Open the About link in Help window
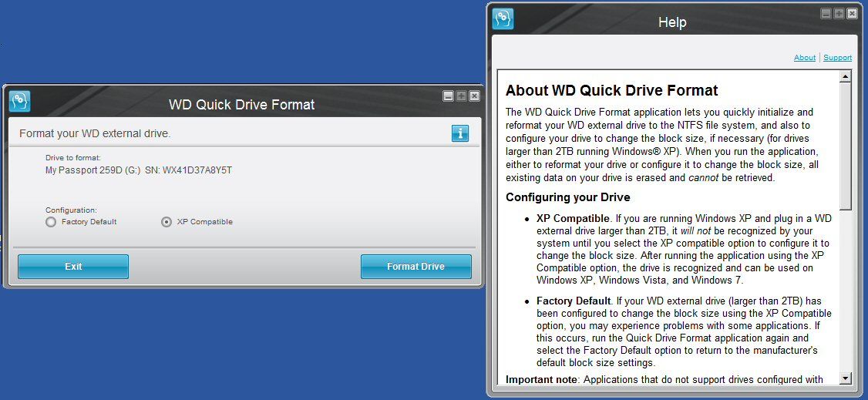Image resolution: width=868 pixels, height=400 pixels. coord(804,58)
